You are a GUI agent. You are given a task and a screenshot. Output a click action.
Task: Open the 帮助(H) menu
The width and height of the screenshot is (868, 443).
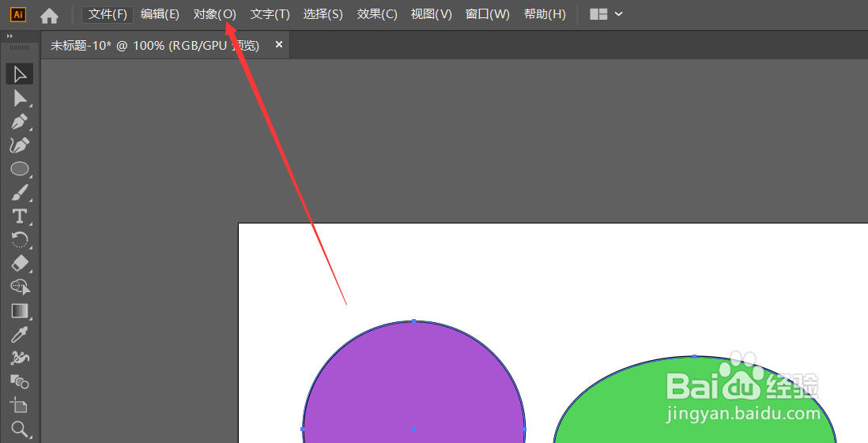(545, 14)
